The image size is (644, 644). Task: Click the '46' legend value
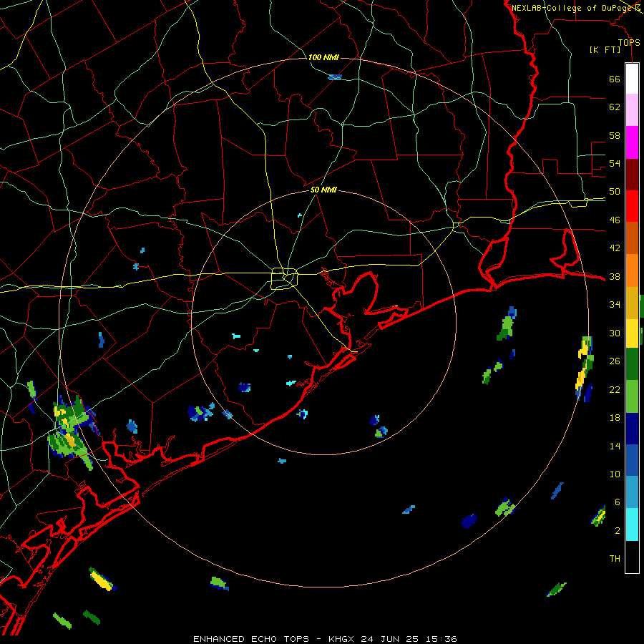[x=615, y=220]
